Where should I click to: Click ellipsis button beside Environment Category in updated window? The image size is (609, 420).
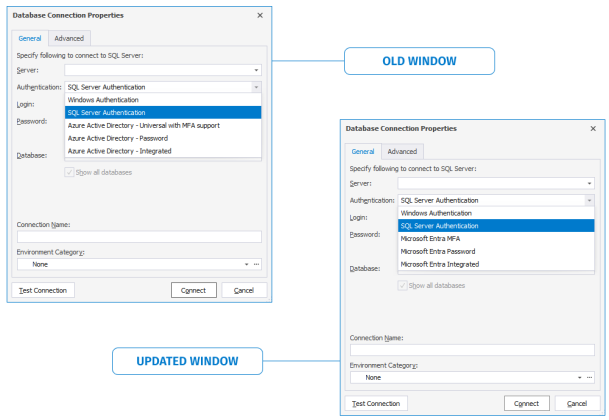[590, 378]
